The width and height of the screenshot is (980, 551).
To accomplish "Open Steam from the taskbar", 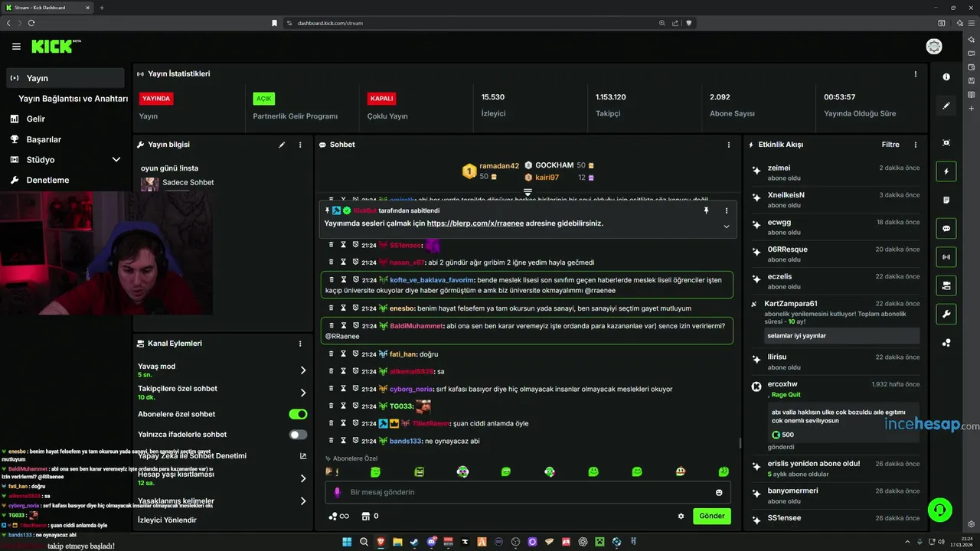I will pyautogui.click(x=415, y=542).
